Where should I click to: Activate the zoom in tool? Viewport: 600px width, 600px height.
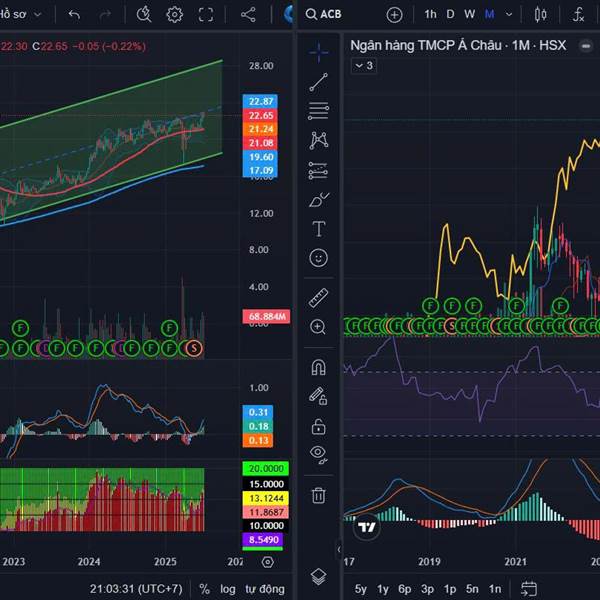[318, 327]
